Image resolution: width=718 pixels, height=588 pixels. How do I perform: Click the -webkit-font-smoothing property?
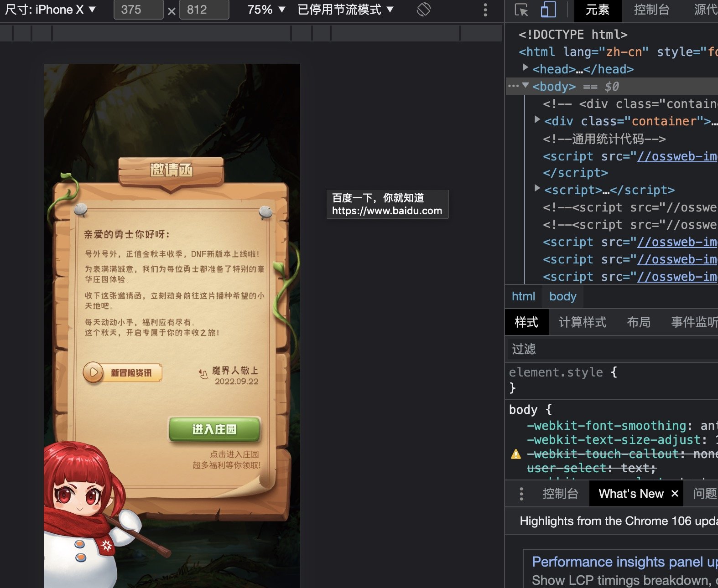[606, 426]
